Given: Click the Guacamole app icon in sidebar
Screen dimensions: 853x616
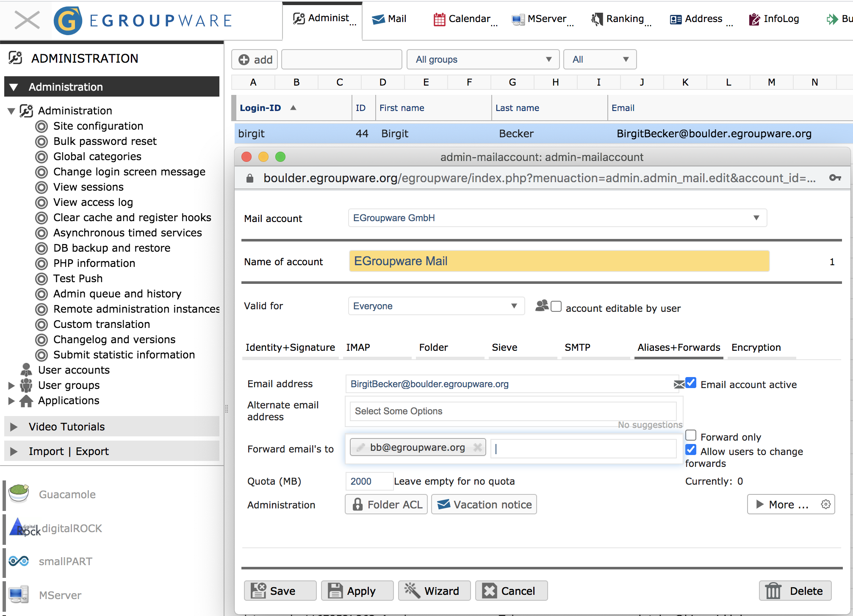Looking at the screenshot, I should click(19, 494).
